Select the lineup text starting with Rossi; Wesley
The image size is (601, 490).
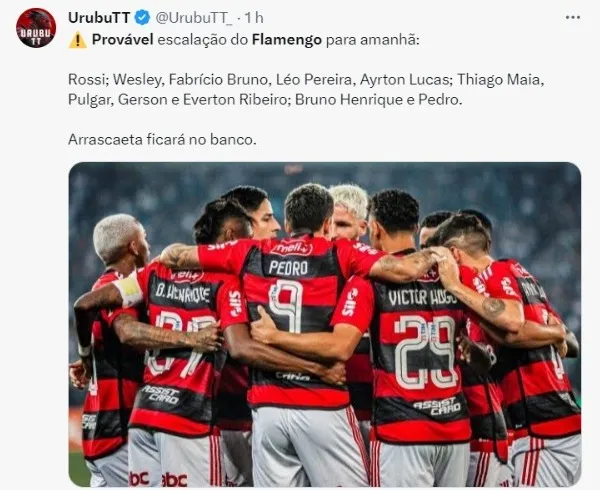point(306,89)
